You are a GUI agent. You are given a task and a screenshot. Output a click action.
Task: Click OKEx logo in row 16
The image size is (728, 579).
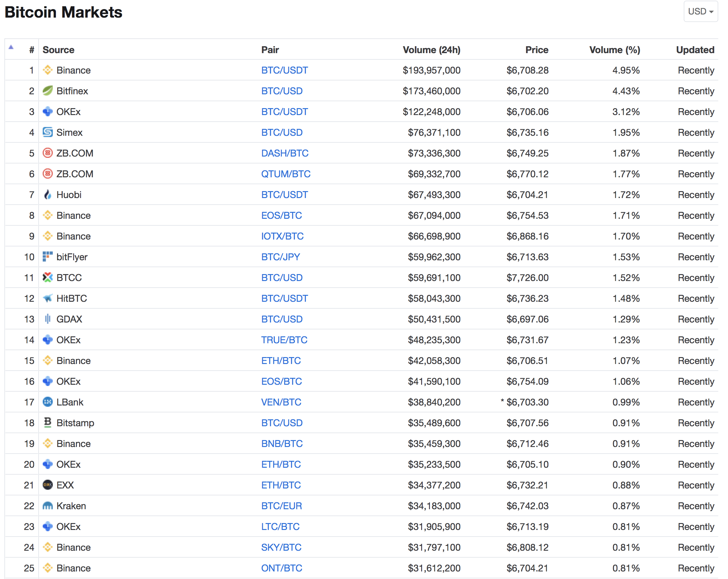48,381
